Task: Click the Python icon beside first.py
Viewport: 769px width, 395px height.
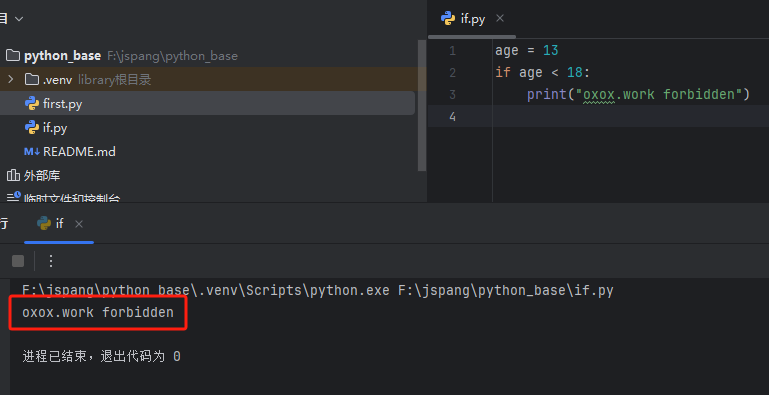Action: click(x=32, y=104)
